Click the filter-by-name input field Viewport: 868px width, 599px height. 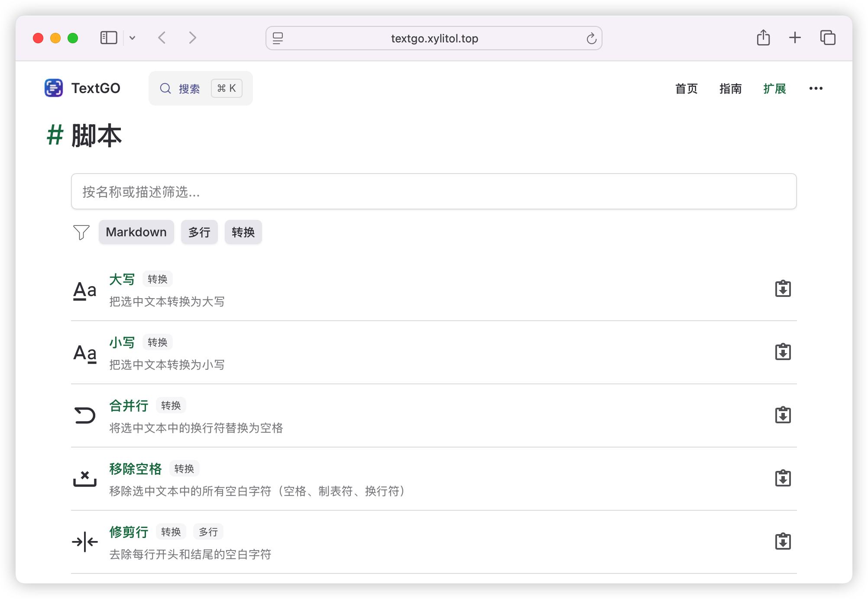[434, 192]
